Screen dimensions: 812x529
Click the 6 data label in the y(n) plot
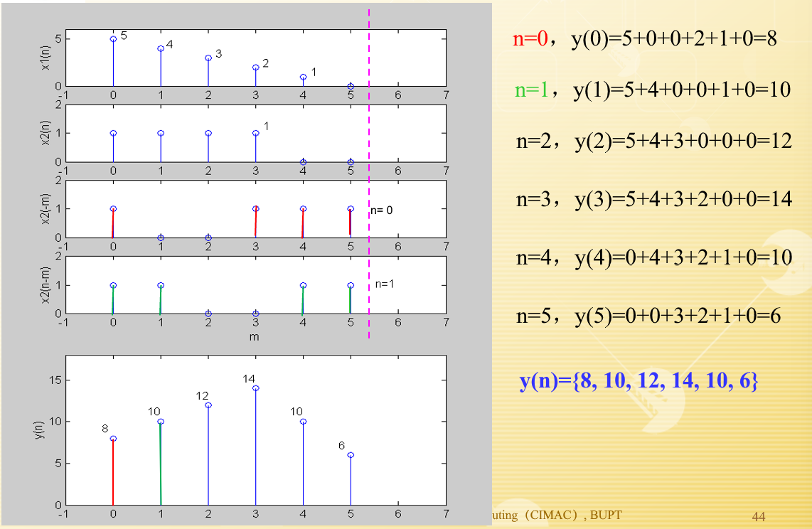342,446
